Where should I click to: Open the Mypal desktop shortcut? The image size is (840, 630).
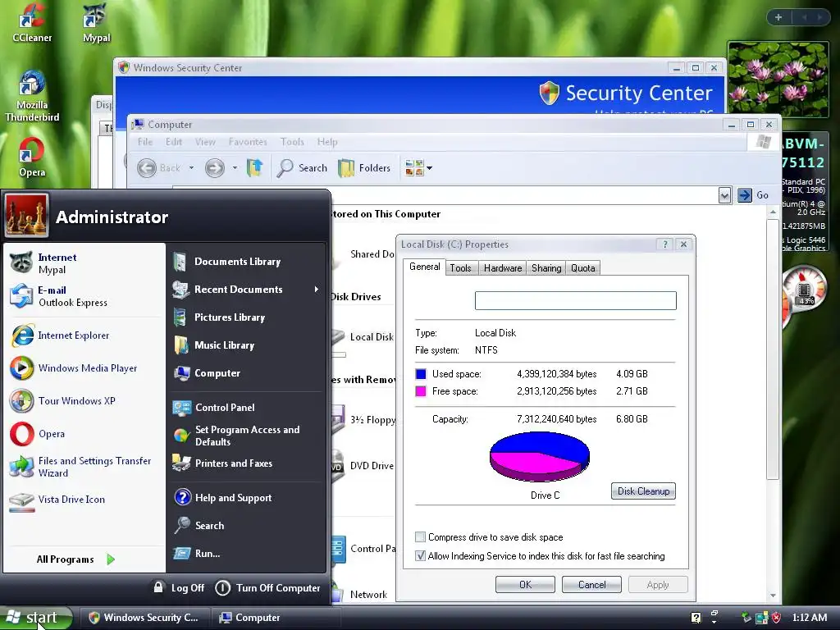(x=97, y=23)
